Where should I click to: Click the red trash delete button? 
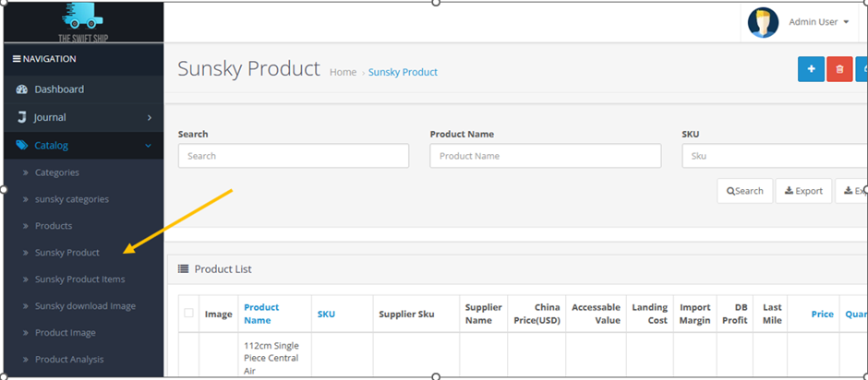pos(839,69)
